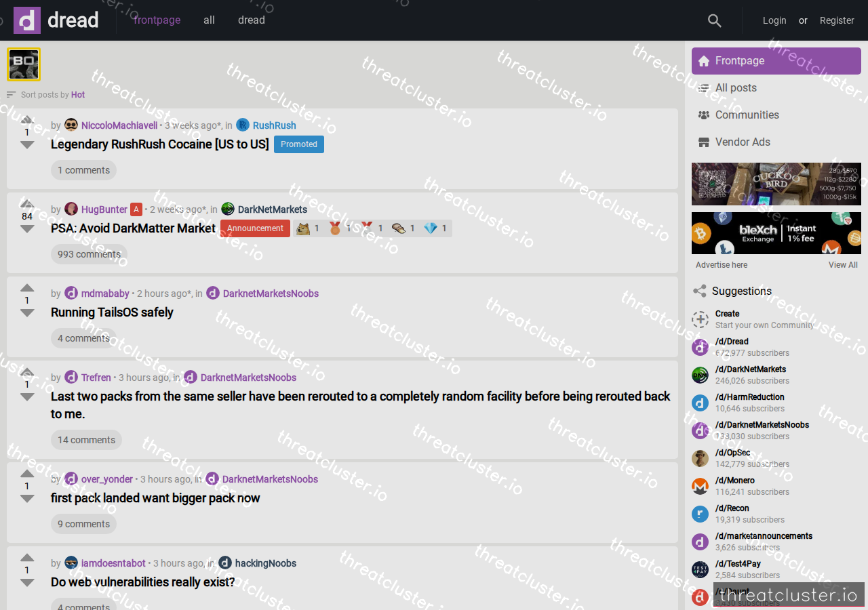Open the /d/Monero community icon
Screen dimensions: 868x610
pyautogui.click(x=700, y=486)
